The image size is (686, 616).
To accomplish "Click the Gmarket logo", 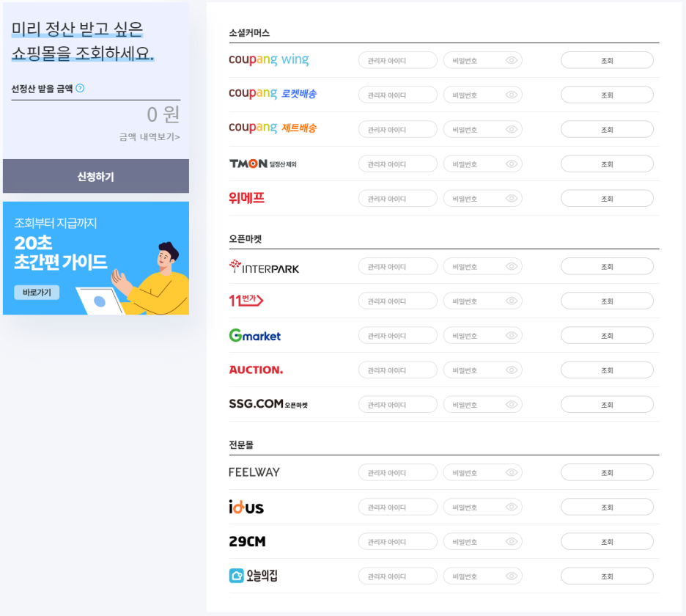I will pyautogui.click(x=254, y=336).
